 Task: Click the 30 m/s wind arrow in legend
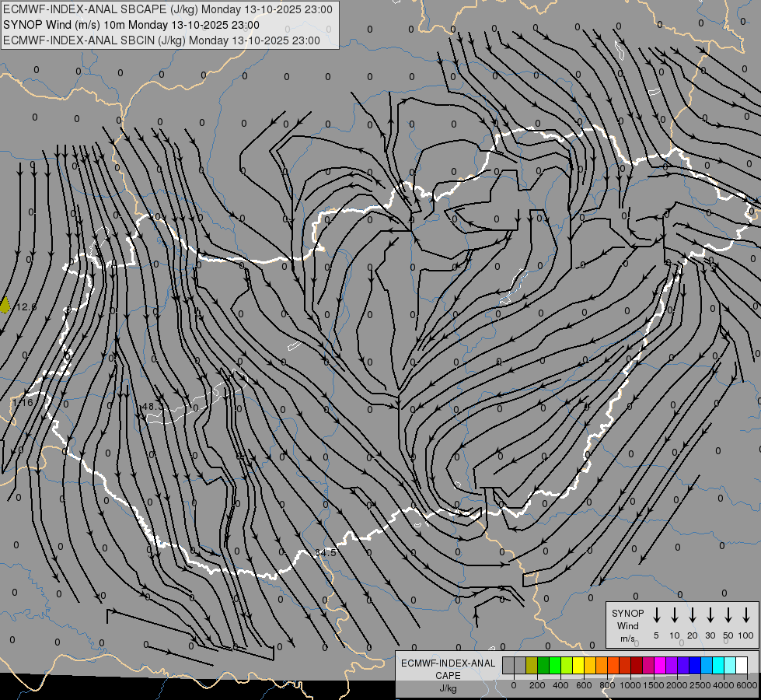coord(710,615)
